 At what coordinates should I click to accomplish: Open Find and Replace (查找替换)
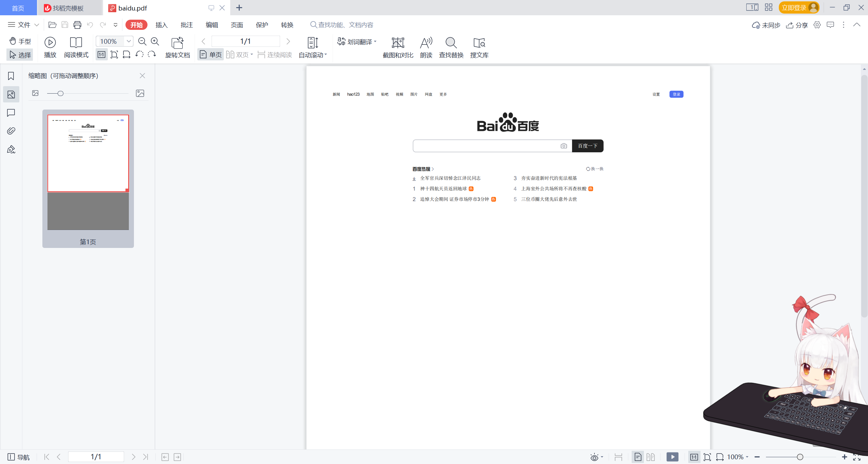(451, 43)
